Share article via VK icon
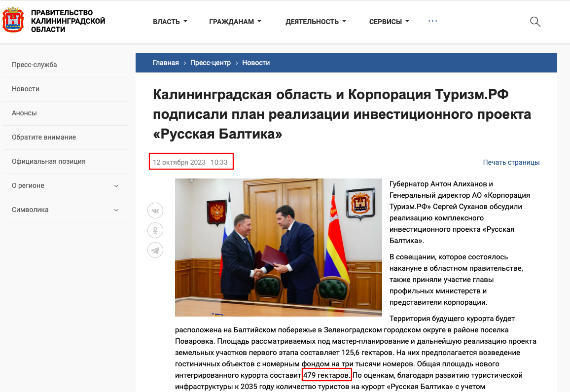The image size is (570, 392). point(155,211)
